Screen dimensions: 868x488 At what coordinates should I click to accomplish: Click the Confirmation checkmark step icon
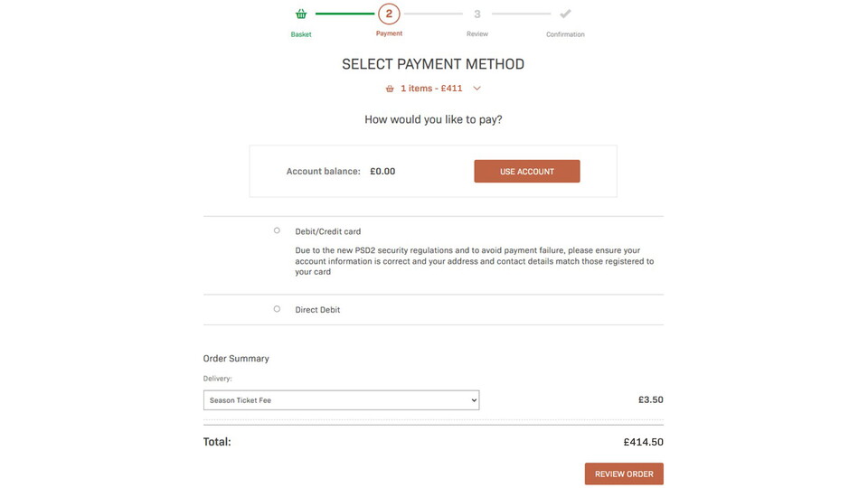(565, 14)
